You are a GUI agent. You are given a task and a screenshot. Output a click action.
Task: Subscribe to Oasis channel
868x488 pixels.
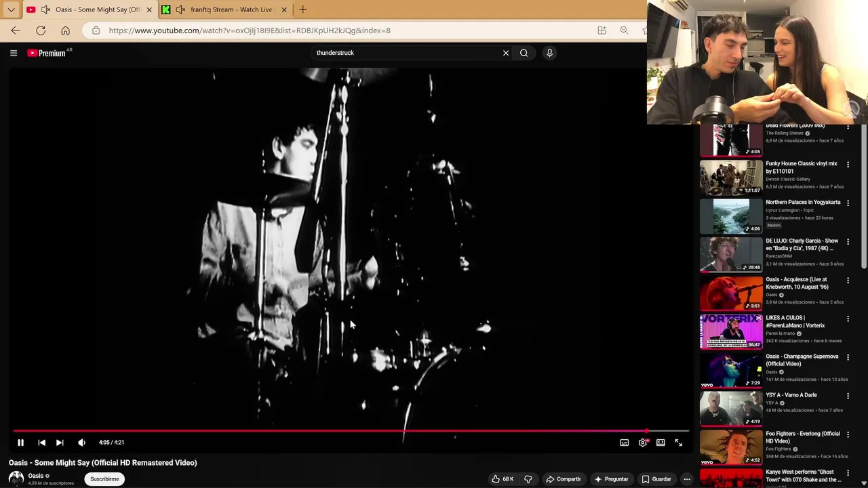click(x=104, y=479)
